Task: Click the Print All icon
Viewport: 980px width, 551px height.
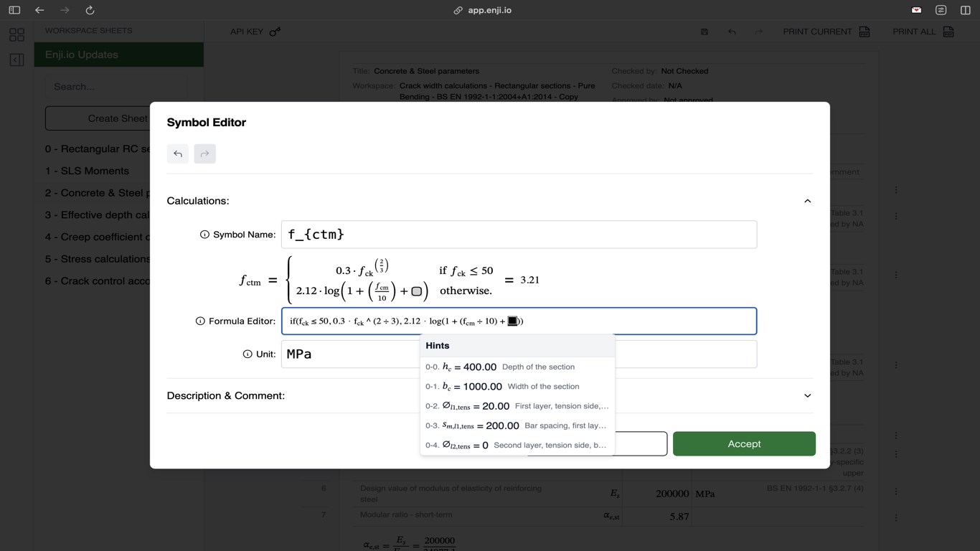Action: (948, 32)
